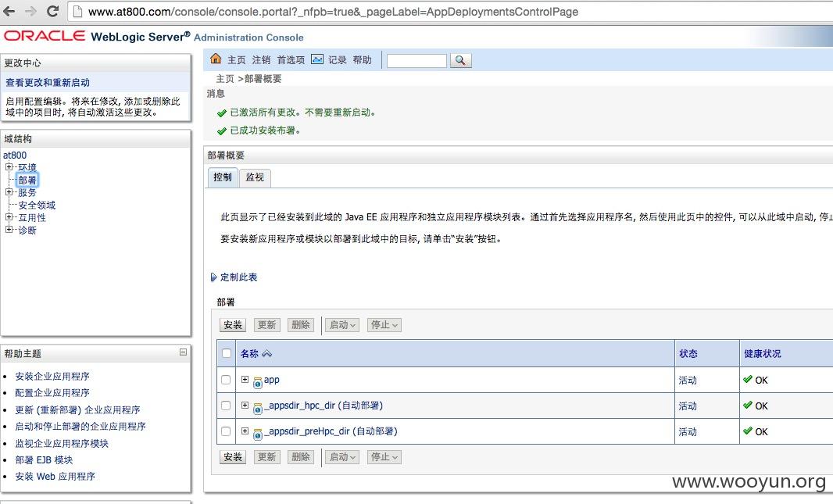833x504 pixels.
Task: Expand the 定制此表 section
Action: pyautogui.click(x=214, y=277)
